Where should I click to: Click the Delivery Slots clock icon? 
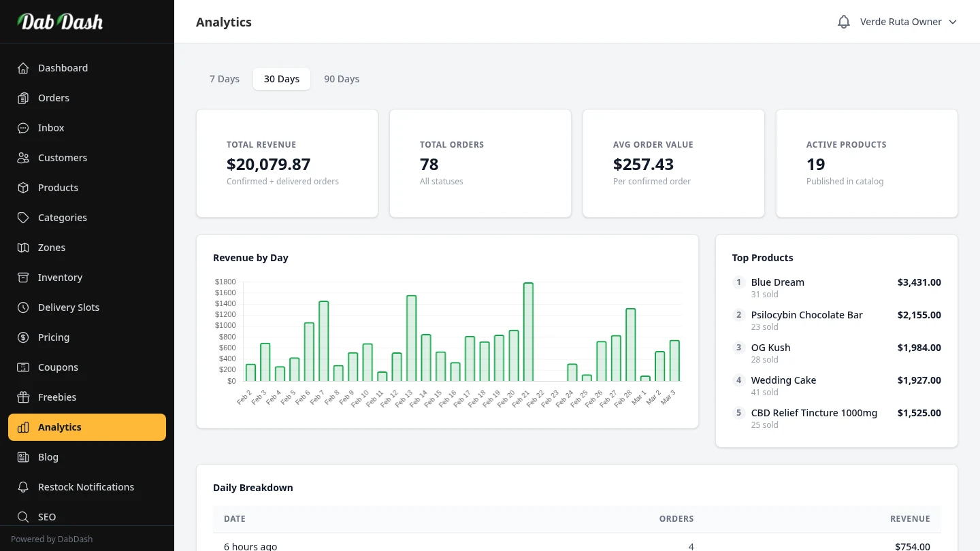[x=23, y=307]
